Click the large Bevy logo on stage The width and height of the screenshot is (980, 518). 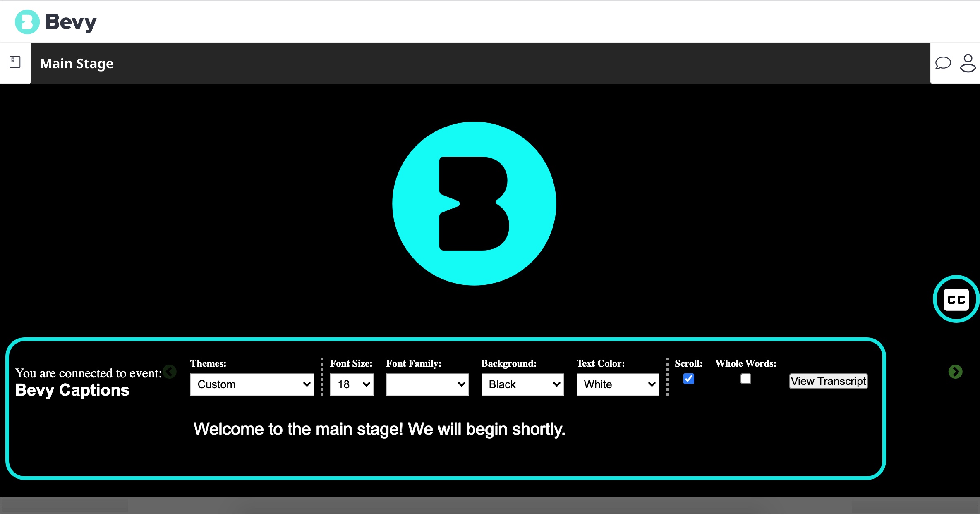474,203
